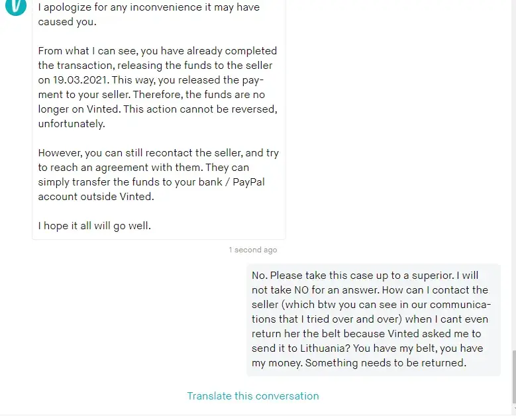This screenshot has height=420, width=516.
Task: Click the '1 second ago' timestamp
Action: click(252, 250)
